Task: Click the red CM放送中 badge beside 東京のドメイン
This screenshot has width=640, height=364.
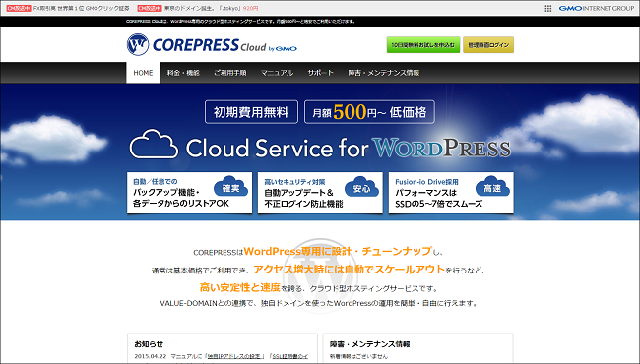Action: point(150,8)
